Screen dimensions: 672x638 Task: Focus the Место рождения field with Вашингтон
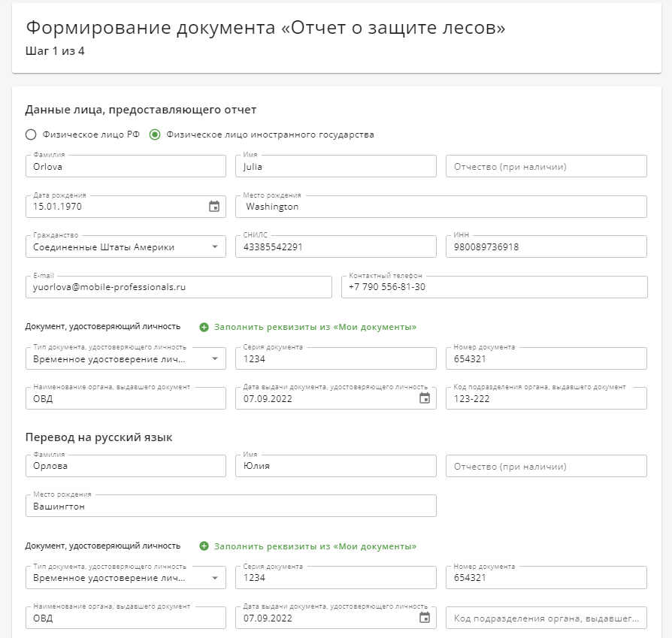(x=231, y=506)
